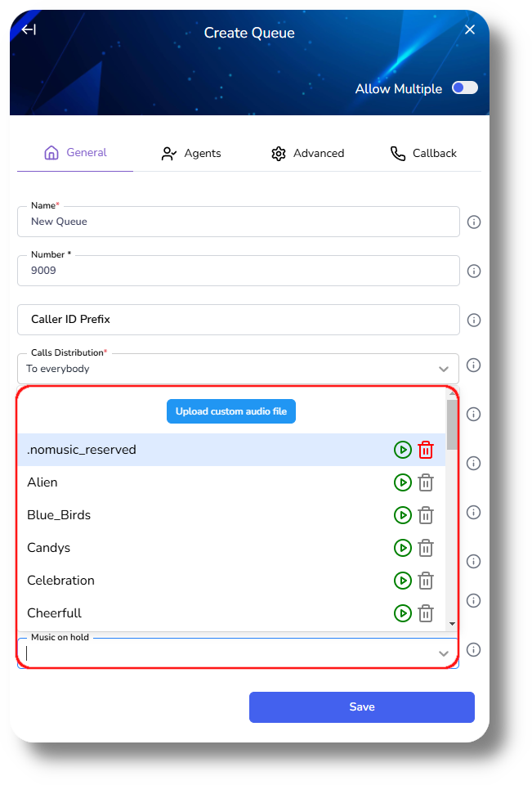This screenshot has width=532, height=785.
Task: Click the back arrow in header
Action: pos(29,30)
